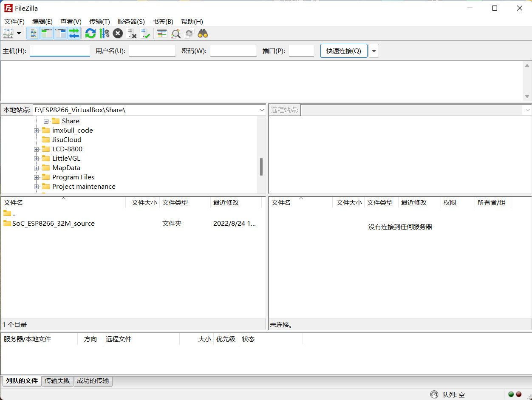The image size is (532, 400).
Task: Toggle synchronized browsing icon
Action: click(189, 33)
